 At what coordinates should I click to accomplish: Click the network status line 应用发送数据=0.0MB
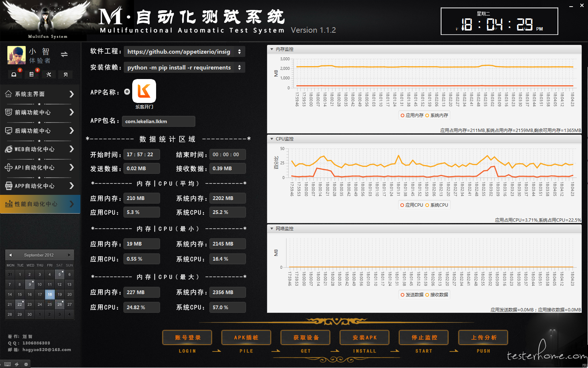[536, 310]
